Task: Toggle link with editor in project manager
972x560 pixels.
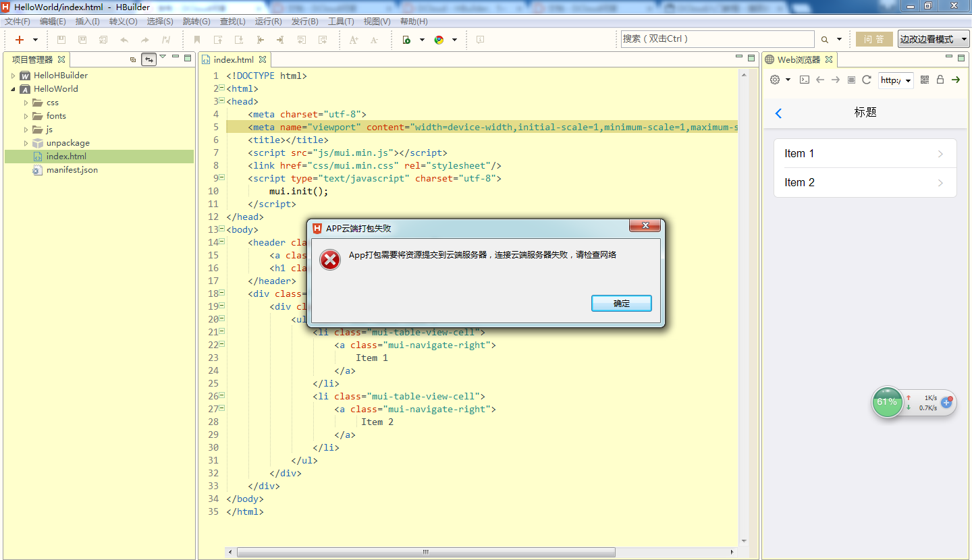Action: (148, 59)
